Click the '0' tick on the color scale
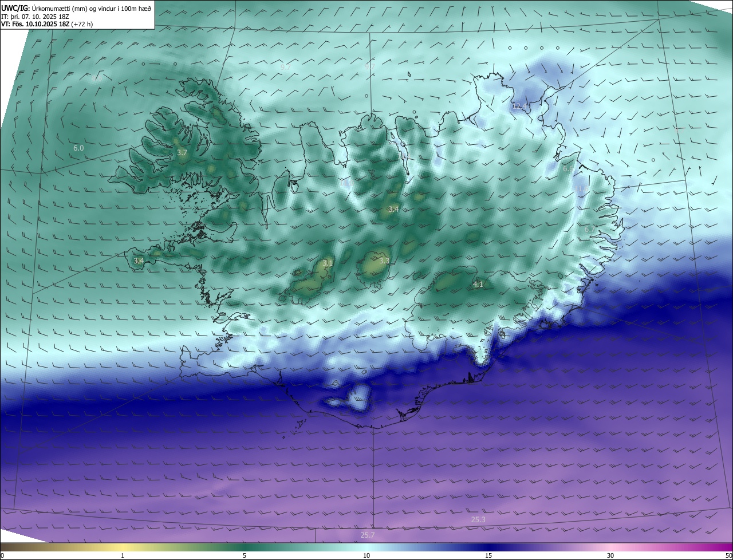This screenshot has width=733, height=560. [x=2, y=555]
